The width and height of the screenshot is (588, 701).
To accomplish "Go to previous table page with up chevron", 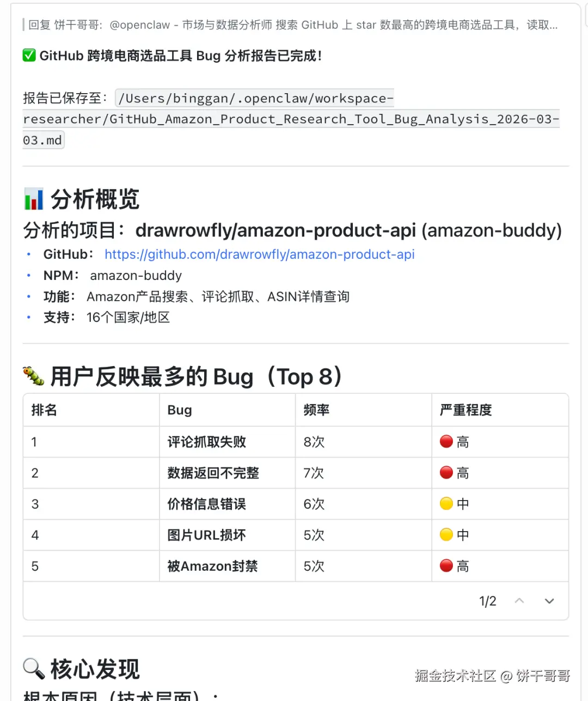I will click(519, 601).
